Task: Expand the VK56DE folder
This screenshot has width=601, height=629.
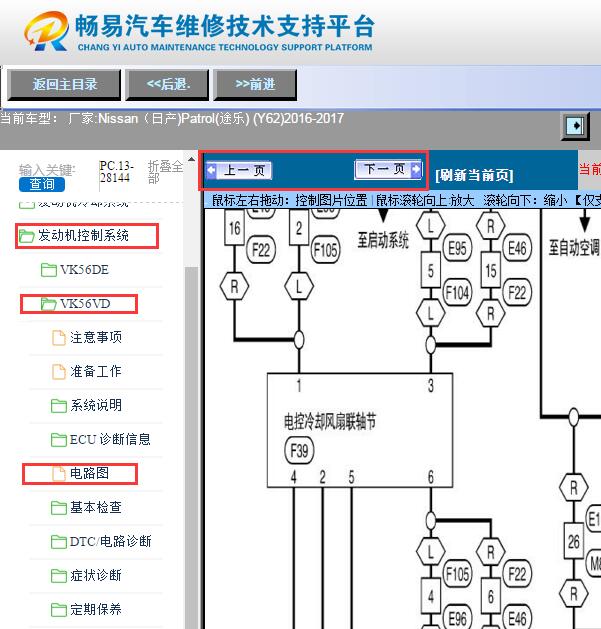Action: (84, 270)
